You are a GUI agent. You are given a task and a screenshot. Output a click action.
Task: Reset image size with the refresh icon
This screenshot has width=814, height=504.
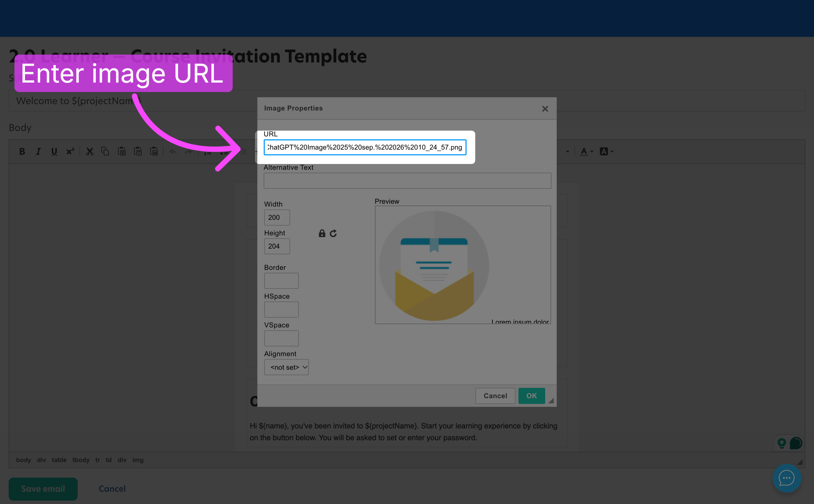pyautogui.click(x=333, y=233)
